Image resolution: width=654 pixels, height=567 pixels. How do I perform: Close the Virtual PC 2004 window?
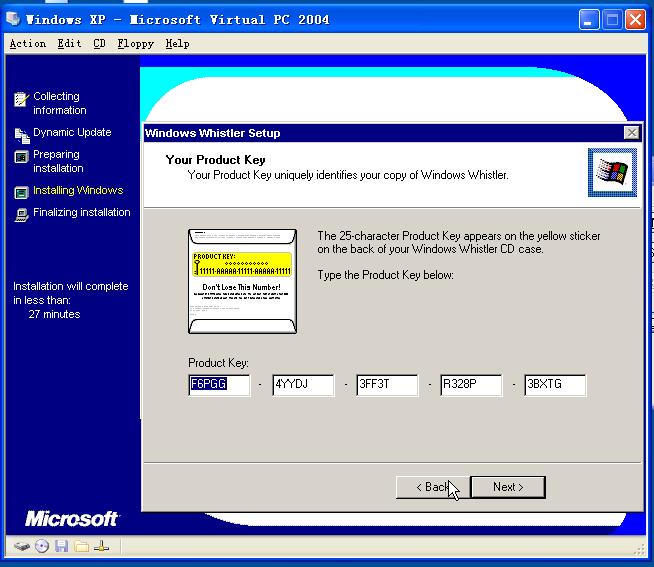point(635,20)
